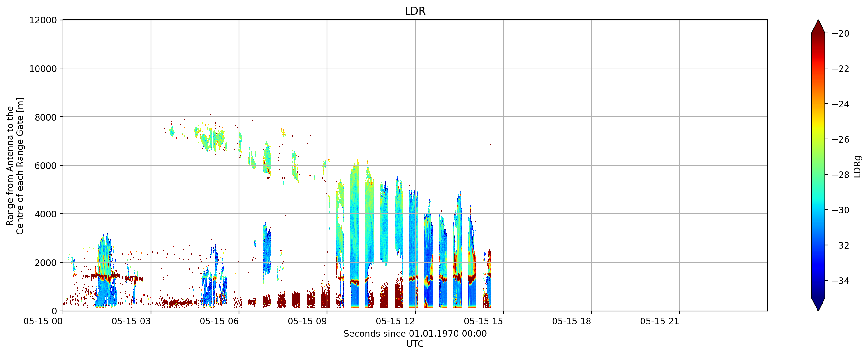Click the dark blue bottom arrow of colorbar
The image size is (868, 355).
tap(818, 304)
